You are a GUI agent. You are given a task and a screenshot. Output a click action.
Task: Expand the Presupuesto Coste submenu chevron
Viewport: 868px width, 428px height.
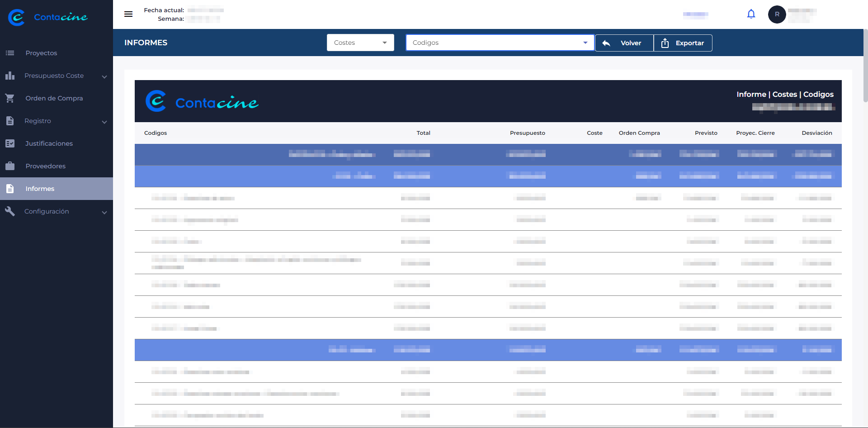(104, 76)
